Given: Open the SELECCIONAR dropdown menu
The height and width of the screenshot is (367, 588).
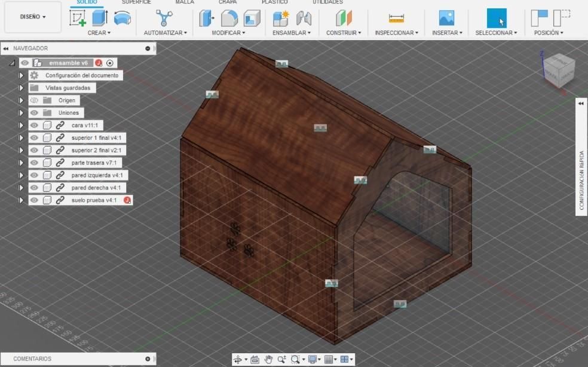Looking at the screenshot, I should 496,33.
